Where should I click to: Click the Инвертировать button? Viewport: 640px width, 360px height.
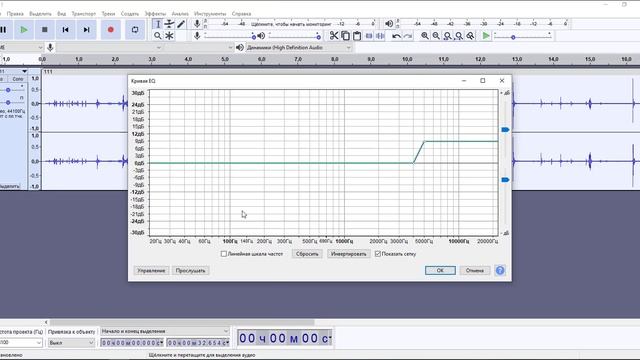pos(349,254)
